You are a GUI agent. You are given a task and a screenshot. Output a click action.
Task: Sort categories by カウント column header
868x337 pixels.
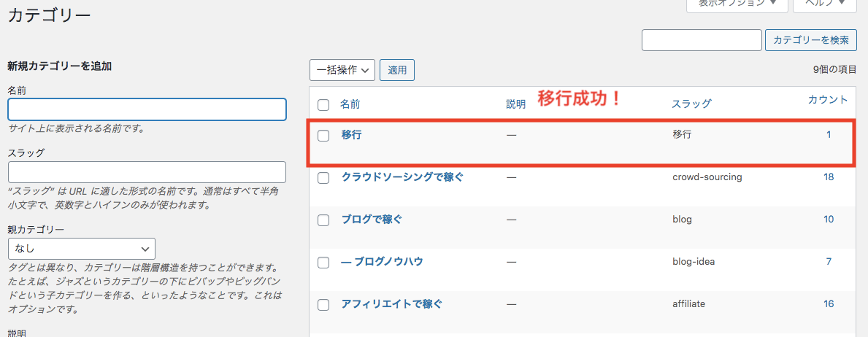[828, 99]
